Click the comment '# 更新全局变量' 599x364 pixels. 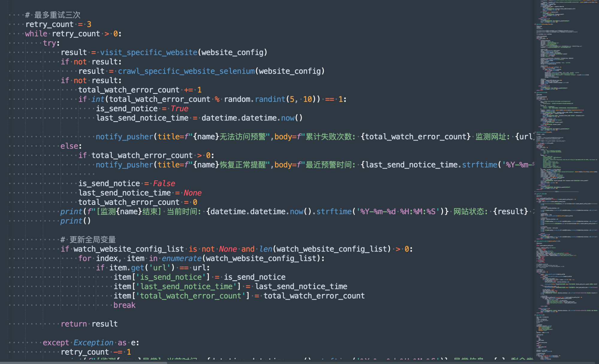point(88,240)
